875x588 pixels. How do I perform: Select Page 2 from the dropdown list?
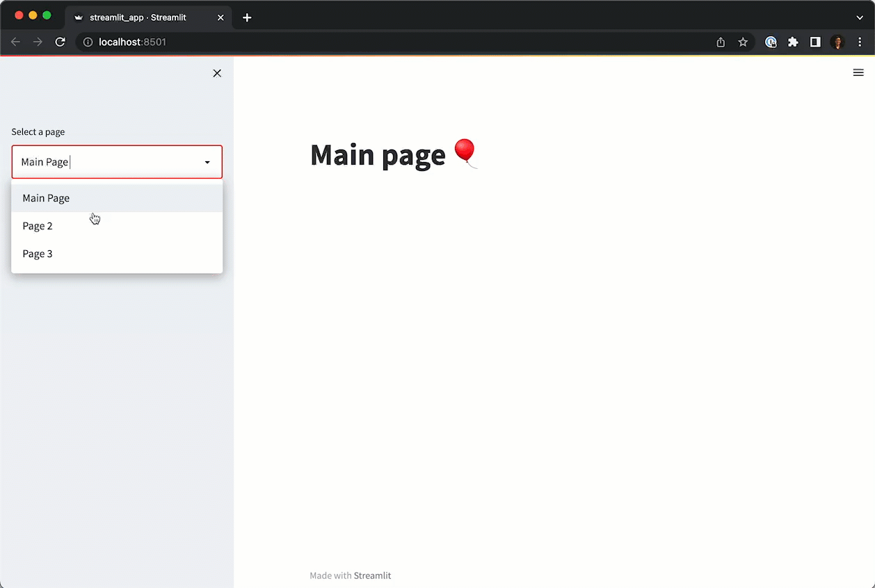[38, 226]
